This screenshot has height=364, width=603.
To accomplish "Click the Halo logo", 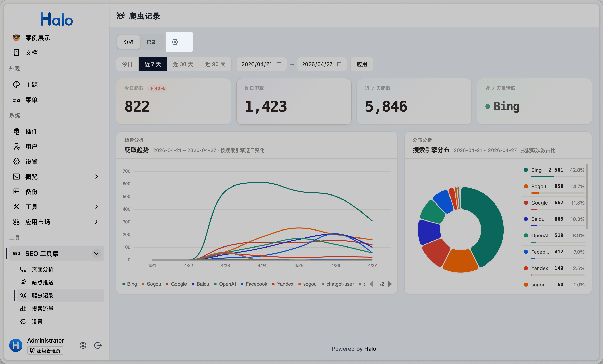I will 57,19.
